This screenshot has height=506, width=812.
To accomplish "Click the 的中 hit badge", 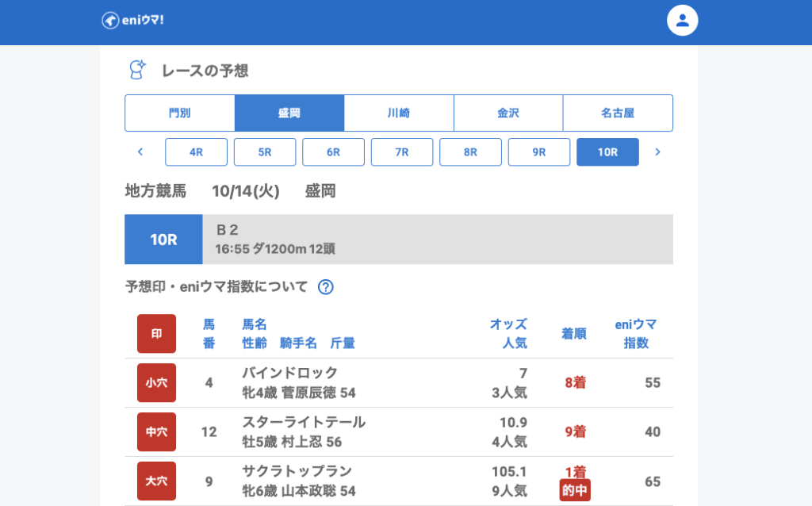I will pyautogui.click(x=575, y=491).
